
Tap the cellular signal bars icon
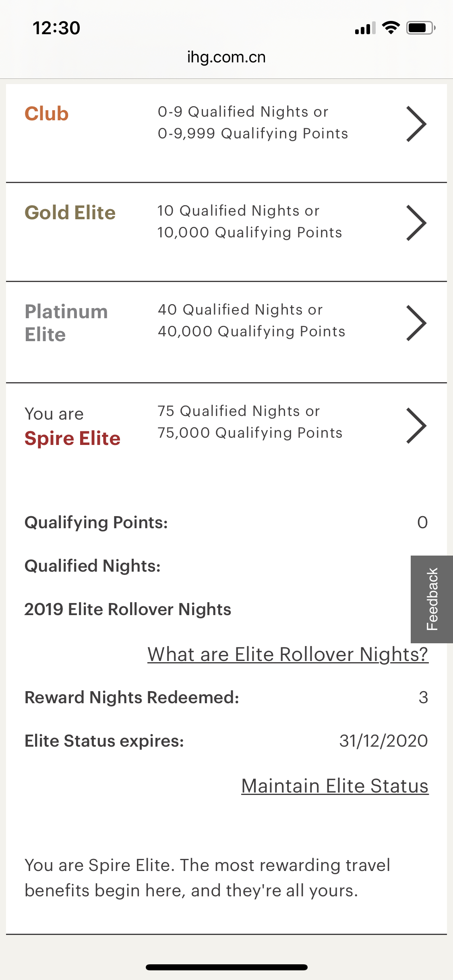(365, 28)
